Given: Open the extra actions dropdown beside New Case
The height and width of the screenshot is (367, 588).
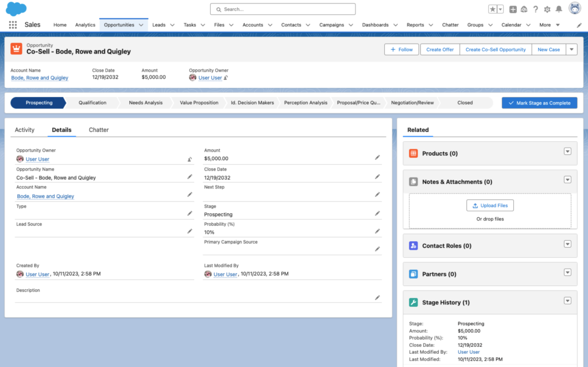Looking at the screenshot, I should 572,49.
